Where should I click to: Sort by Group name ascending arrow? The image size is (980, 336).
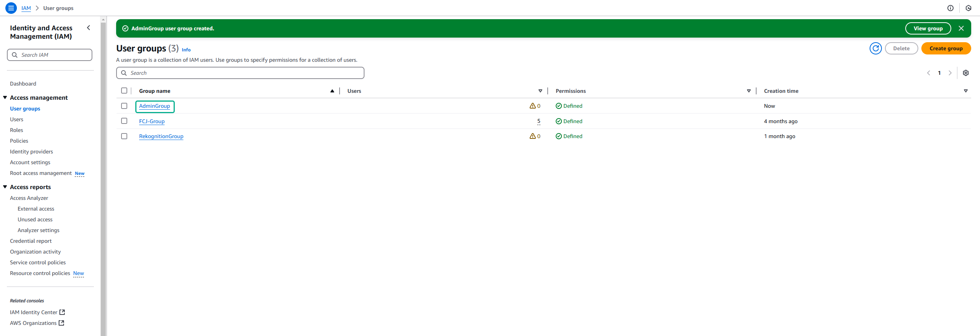pyautogui.click(x=332, y=91)
